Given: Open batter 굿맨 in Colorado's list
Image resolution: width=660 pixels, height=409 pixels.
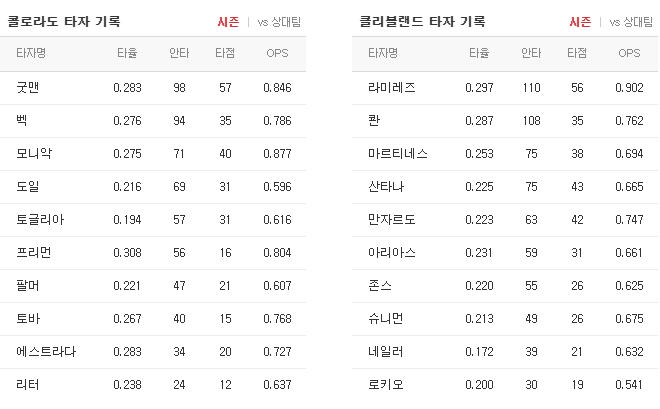Looking at the screenshot, I should pyautogui.click(x=28, y=88).
